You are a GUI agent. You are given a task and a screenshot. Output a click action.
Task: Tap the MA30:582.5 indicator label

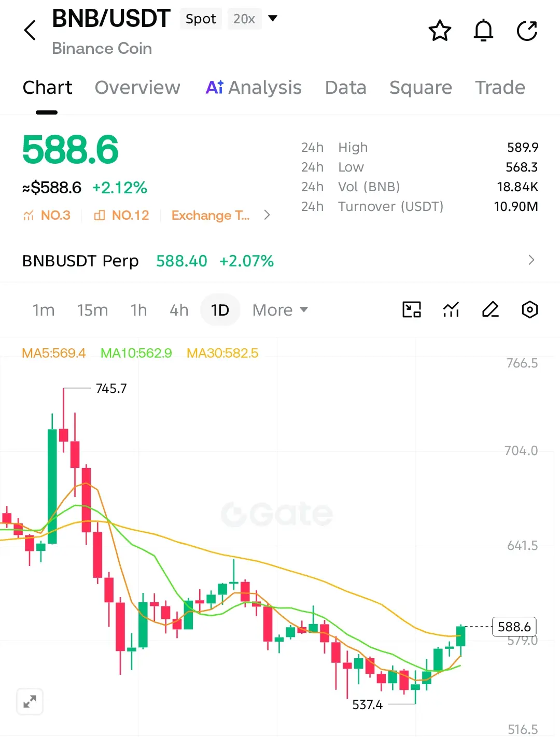tap(222, 353)
